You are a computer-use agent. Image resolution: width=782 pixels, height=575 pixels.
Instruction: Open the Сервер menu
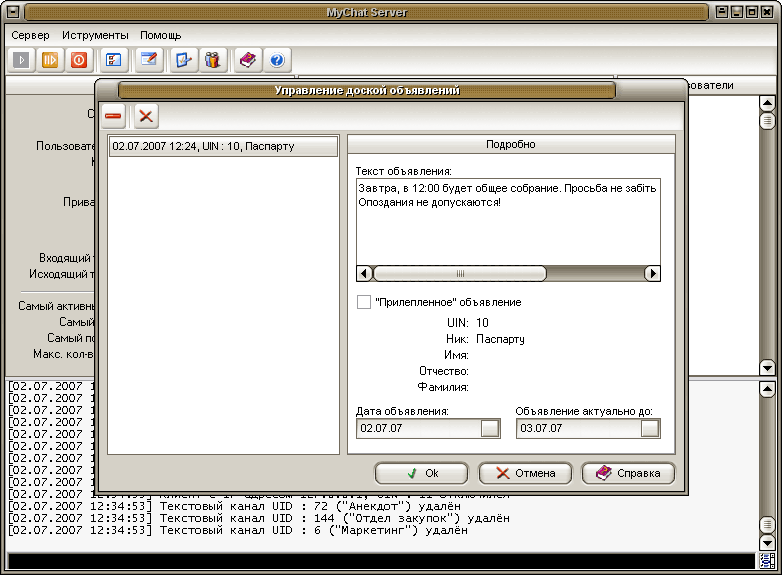tap(30, 35)
